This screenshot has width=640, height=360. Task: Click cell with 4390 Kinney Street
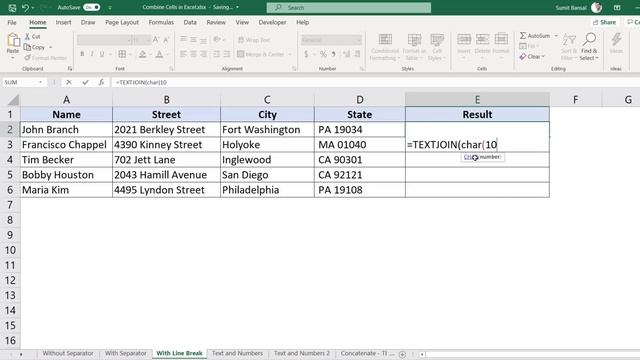click(x=166, y=145)
